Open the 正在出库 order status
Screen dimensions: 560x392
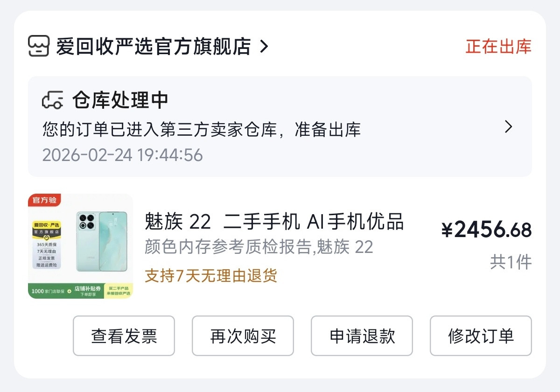point(498,46)
